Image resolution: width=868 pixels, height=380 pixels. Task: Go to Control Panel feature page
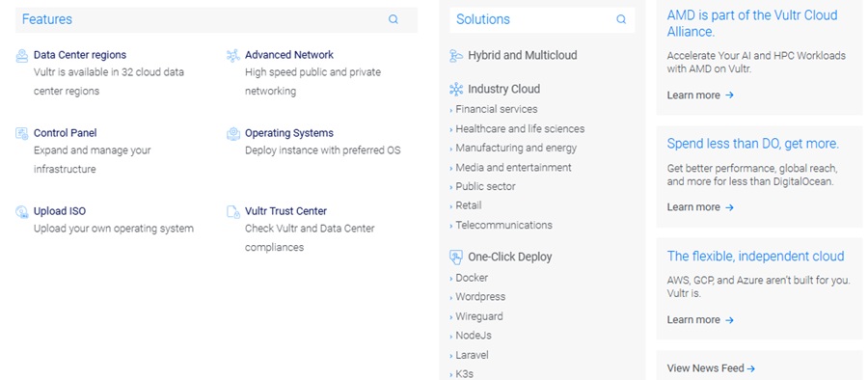(65, 133)
